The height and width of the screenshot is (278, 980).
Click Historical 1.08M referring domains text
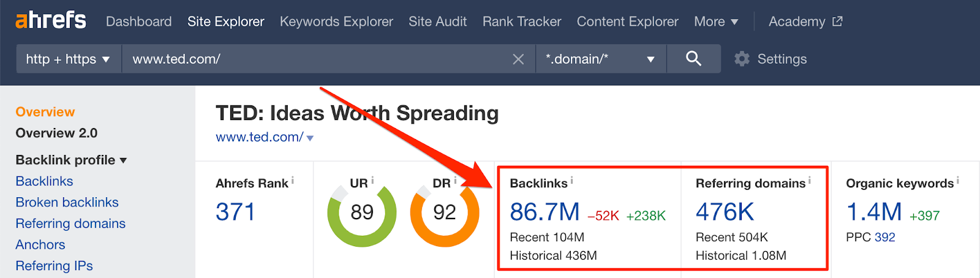click(741, 255)
